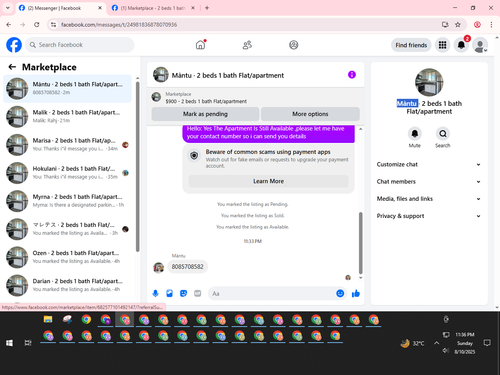Open Chrome three-dot menu
Viewport: 500px width, 375px height.
(x=491, y=24)
